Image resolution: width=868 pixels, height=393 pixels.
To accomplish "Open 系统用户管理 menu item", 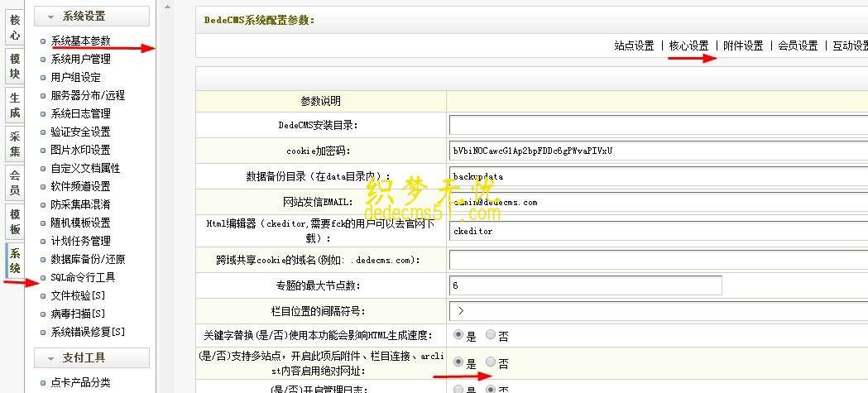I will point(80,59).
